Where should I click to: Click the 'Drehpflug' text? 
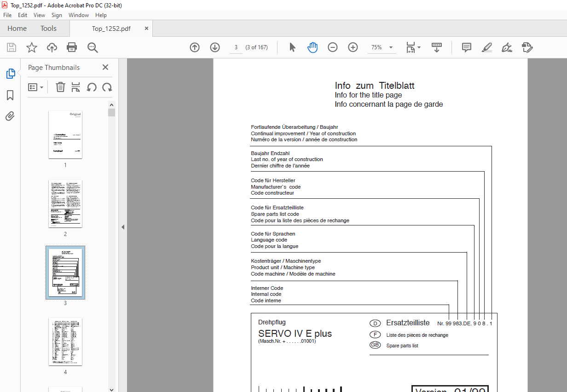(x=272, y=322)
